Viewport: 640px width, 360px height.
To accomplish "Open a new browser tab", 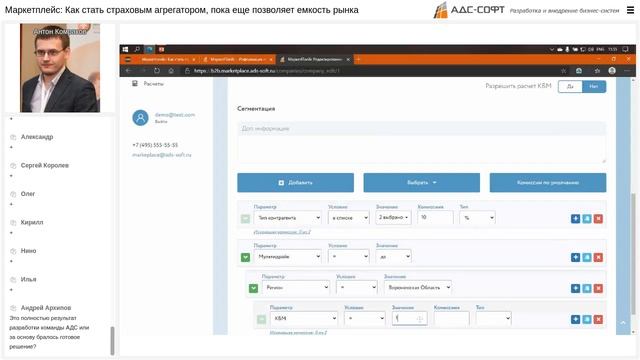I will pyautogui.click(x=358, y=60).
